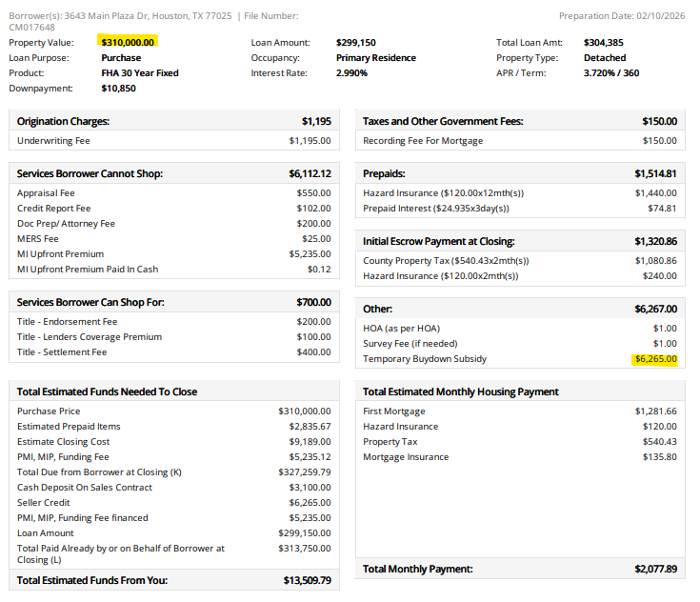Select the Taxes and Other Government Fees header

click(443, 122)
